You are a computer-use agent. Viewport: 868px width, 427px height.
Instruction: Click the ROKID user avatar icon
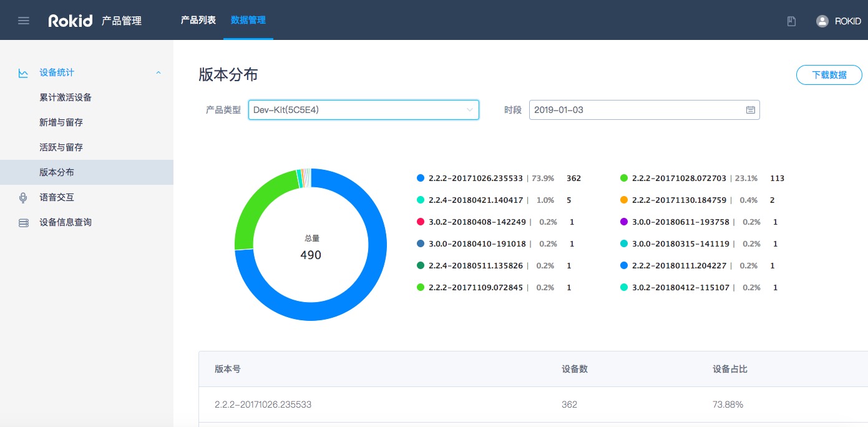(x=822, y=21)
